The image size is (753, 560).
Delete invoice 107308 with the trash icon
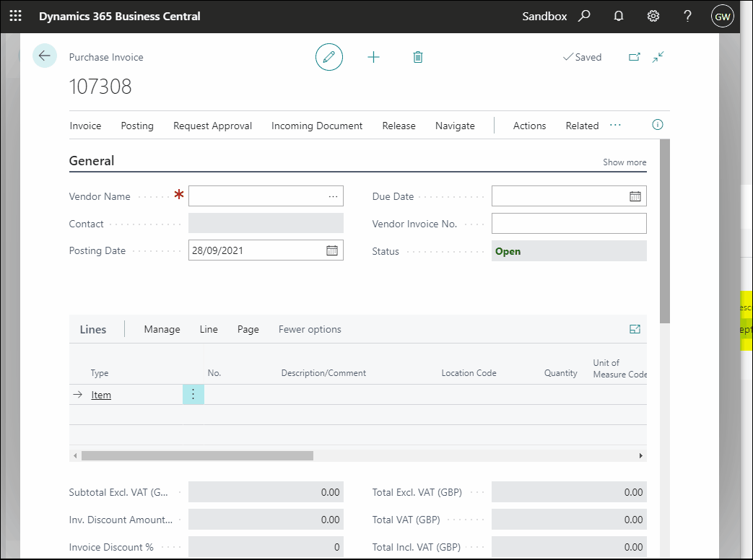point(417,57)
